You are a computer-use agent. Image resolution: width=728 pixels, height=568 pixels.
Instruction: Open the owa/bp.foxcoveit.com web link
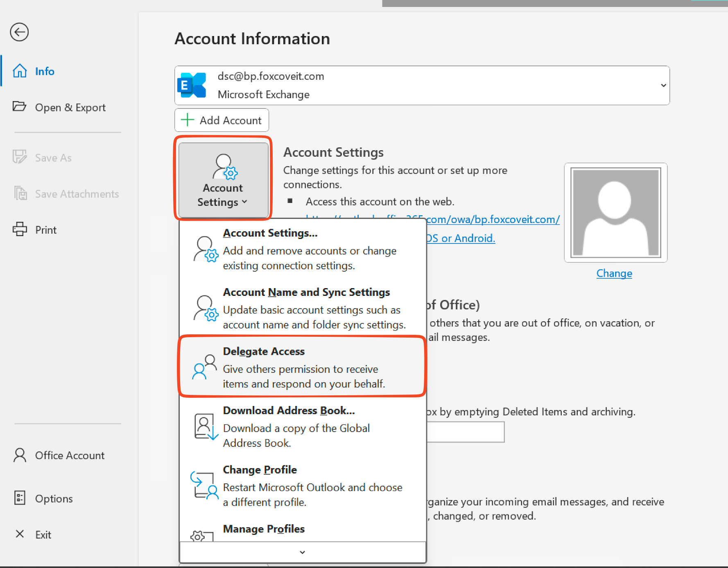pyautogui.click(x=493, y=219)
